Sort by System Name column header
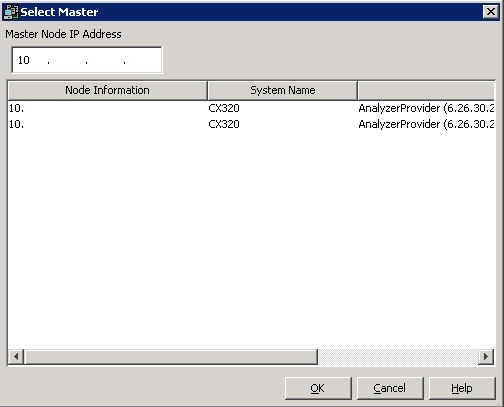The image size is (504, 407). [x=282, y=90]
